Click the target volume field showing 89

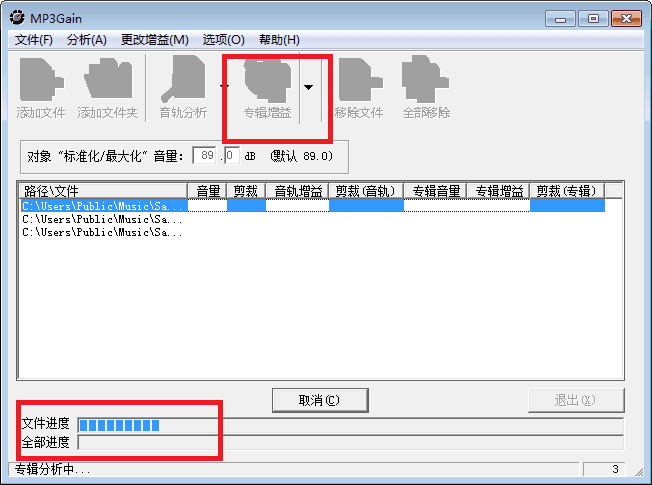click(205, 156)
